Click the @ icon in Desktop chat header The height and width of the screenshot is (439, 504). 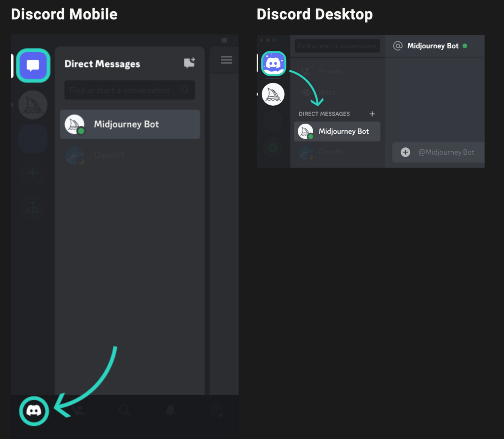(x=398, y=46)
